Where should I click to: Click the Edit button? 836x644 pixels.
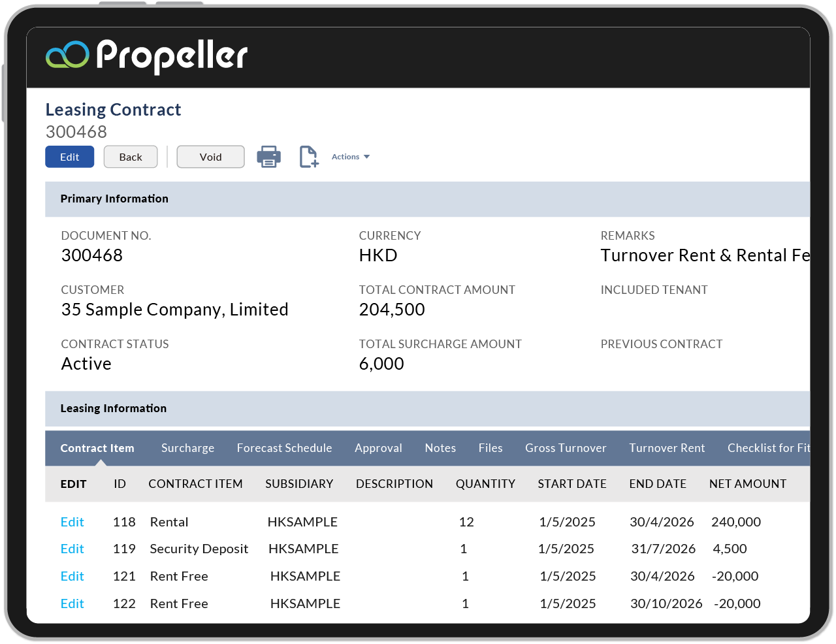69,156
